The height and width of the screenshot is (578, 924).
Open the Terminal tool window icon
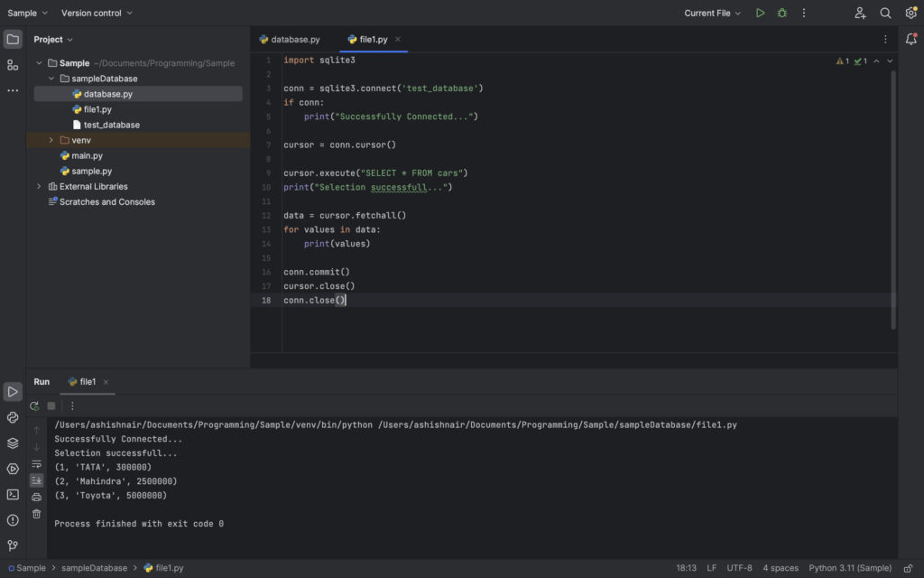tap(12, 493)
